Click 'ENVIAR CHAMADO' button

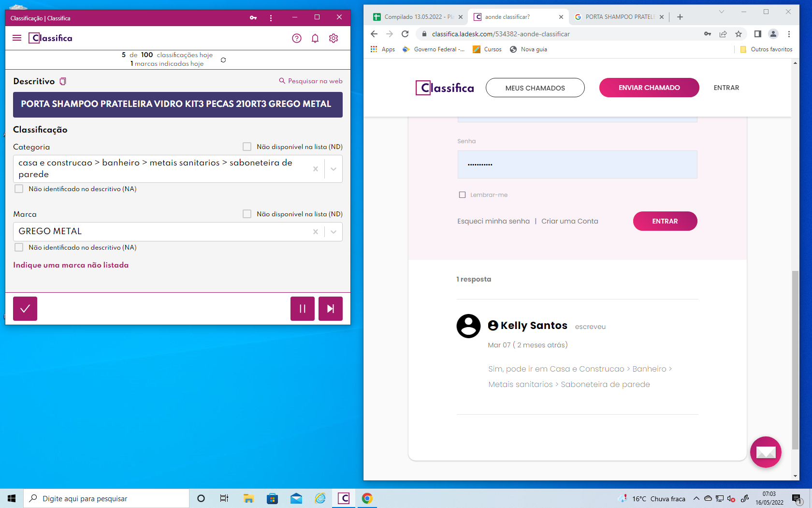click(649, 88)
